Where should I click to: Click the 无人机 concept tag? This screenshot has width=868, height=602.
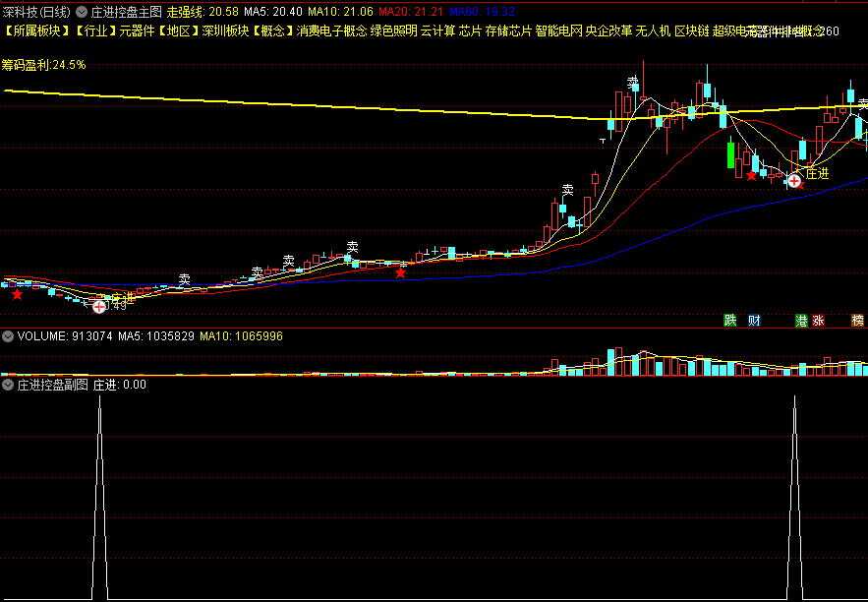(x=654, y=31)
